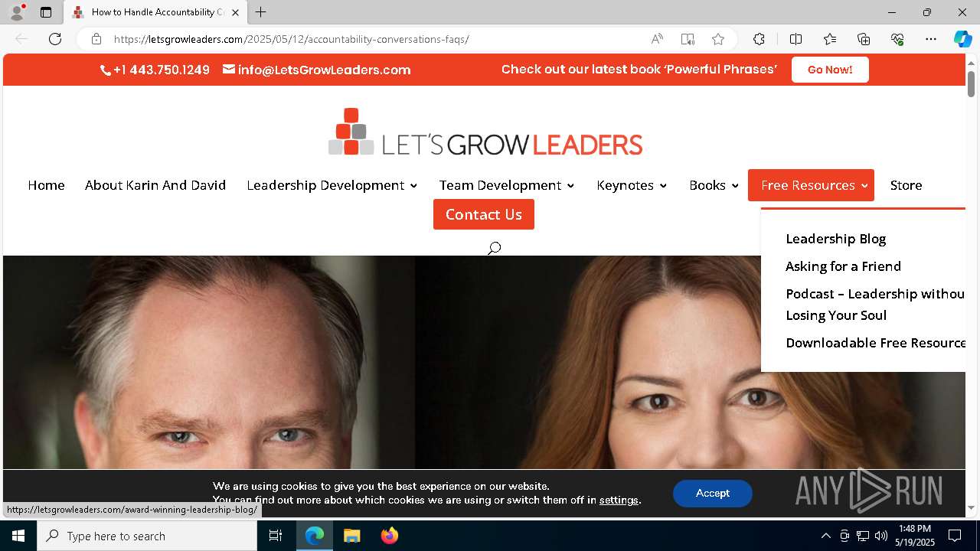This screenshot has width=980, height=551.
Task: Click the Contact Us button
Action: coord(484,214)
